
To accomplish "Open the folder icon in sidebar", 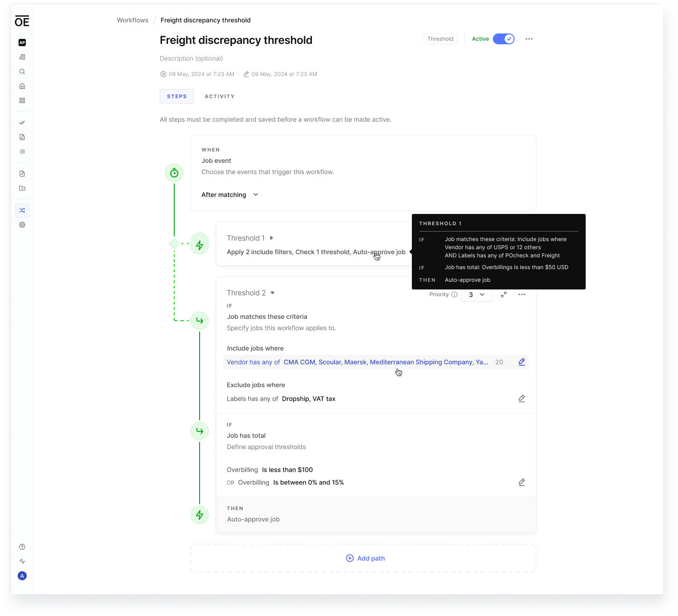I will tap(22, 188).
